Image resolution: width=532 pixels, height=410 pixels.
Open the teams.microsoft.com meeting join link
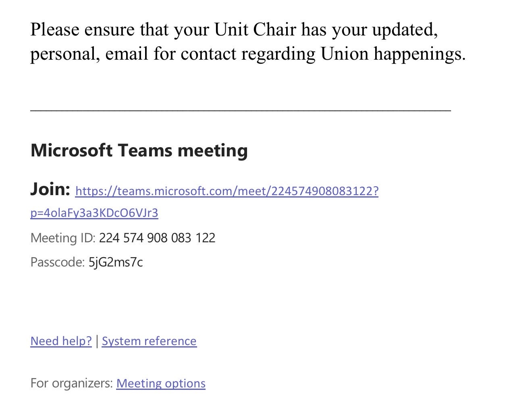(x=227, y=191)
